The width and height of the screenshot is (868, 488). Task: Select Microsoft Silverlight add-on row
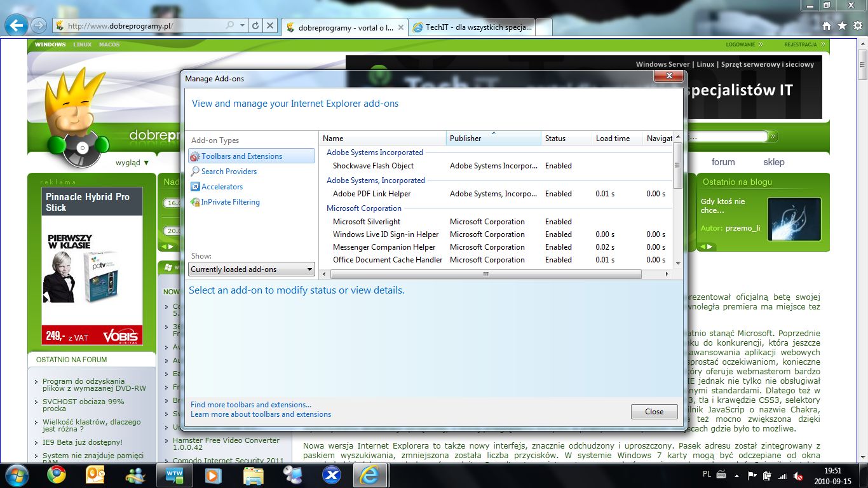(496, 222)
